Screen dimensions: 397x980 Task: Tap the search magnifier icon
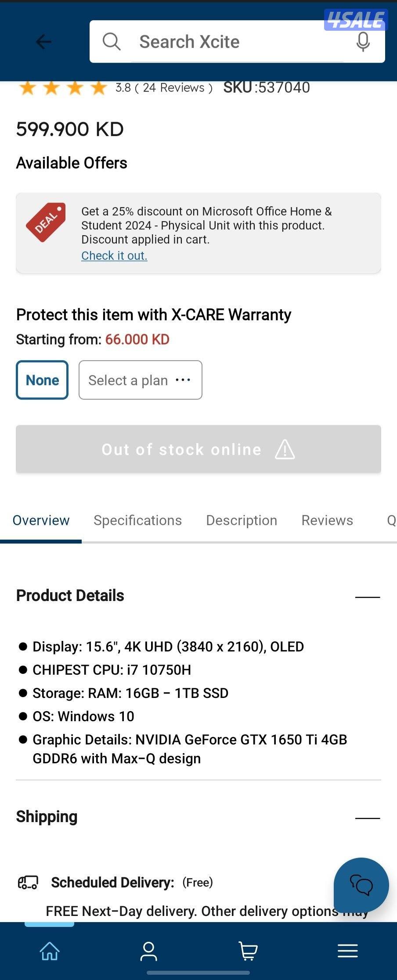coord(112,42)
